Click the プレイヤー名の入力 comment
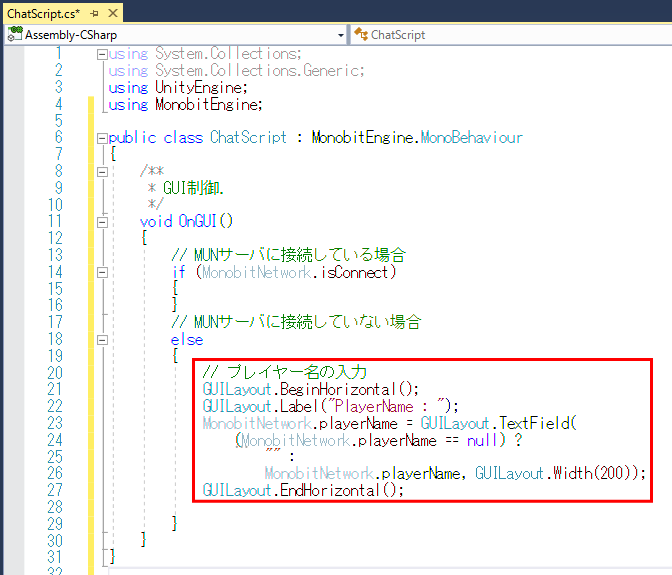Screen dimensions: 672x575 click(x=285, y=372)
